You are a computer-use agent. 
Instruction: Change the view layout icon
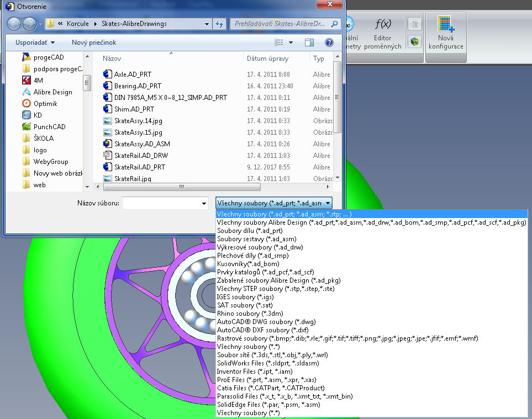point(278,43)
